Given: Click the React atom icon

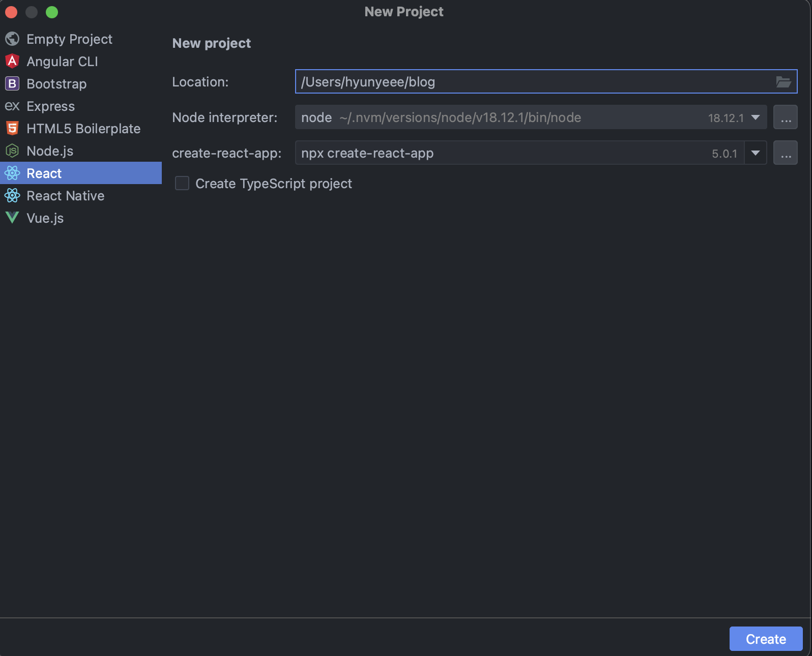Looking at the screenshot, I should coord(12,173).
